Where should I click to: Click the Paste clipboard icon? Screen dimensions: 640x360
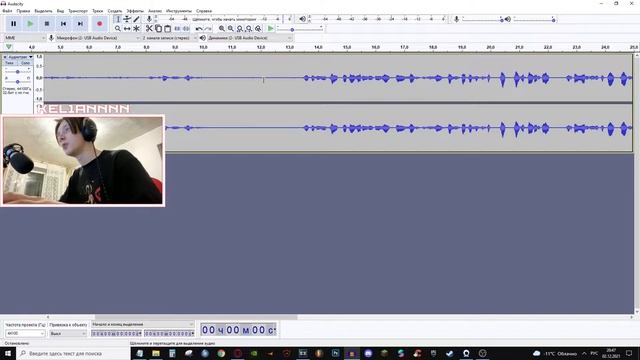pos(167,29)
